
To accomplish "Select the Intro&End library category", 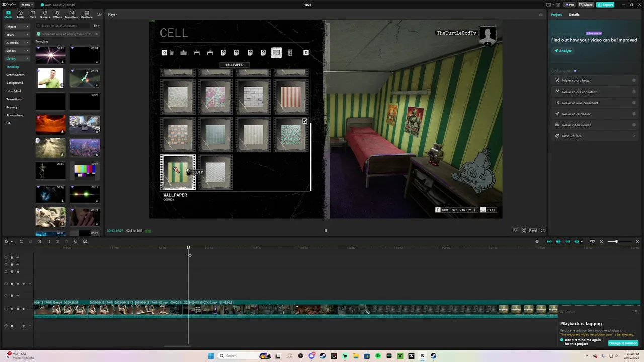I will tap(14, 91).
